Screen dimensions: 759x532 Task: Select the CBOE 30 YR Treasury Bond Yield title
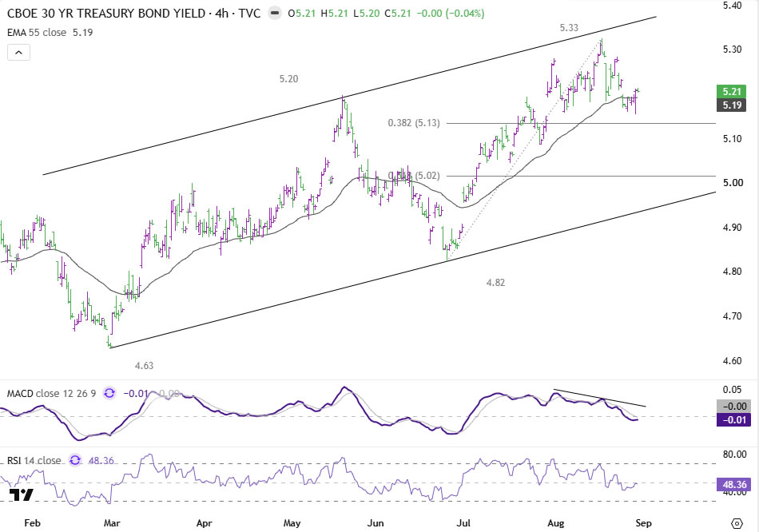point(133,14)
